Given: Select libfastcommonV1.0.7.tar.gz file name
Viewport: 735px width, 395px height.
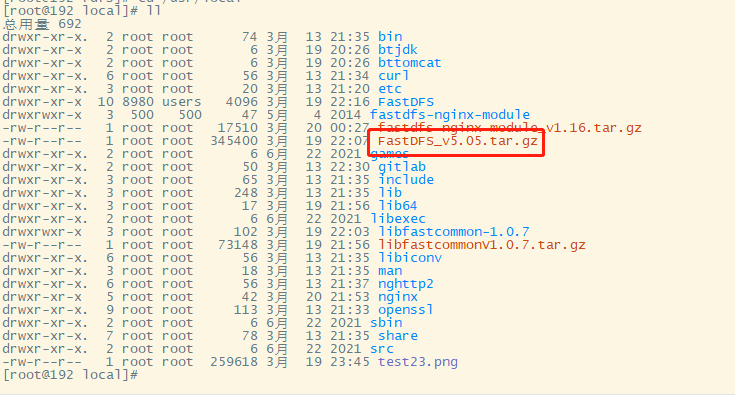Looking at the screenshot, I should (482, 245).
